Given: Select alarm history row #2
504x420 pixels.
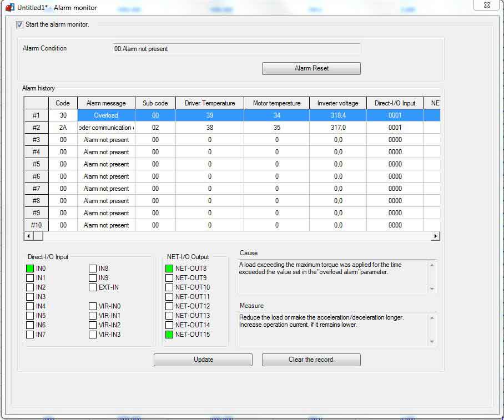Looking at the screenshot, I should 36,128.
